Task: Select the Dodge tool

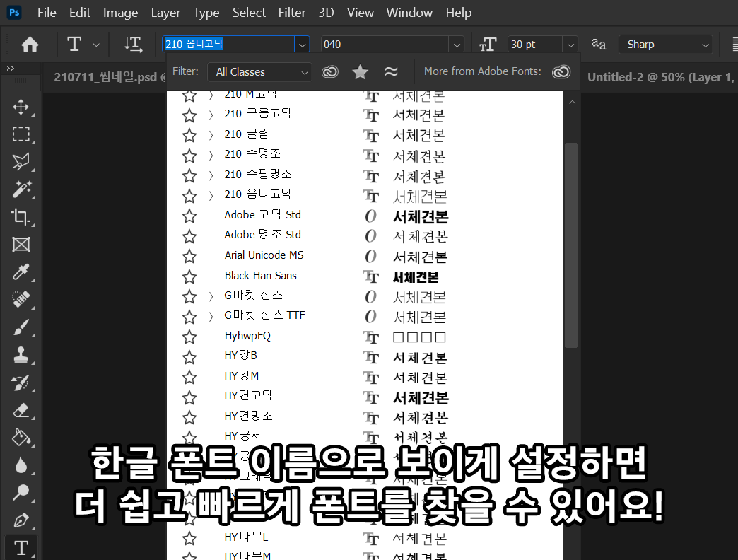Action: pyautogui.click(x=21, y=492)
